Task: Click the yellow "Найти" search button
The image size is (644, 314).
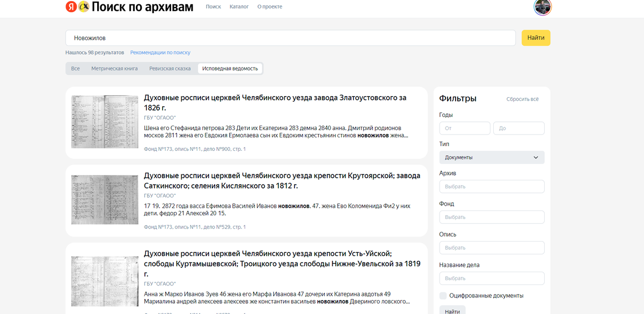Action: [x=535, y=38]
